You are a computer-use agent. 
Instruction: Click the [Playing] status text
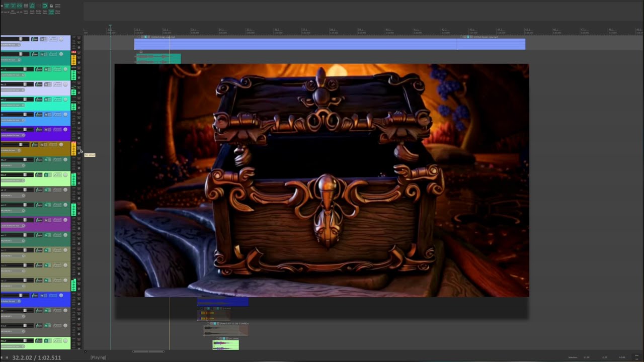point(98,357)
